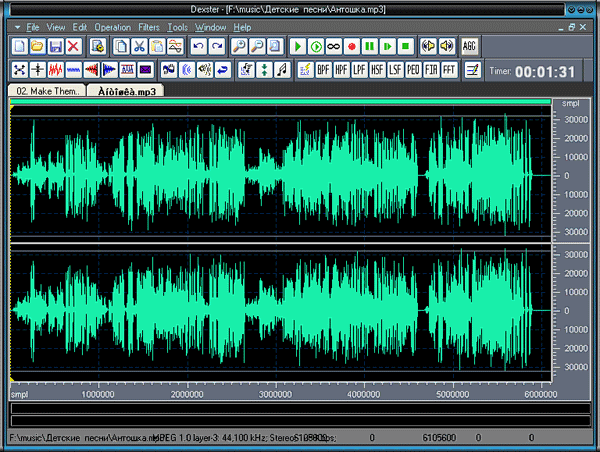Open the Operation menu
This screenshot has height=452, width=600.
pos(111,26)
